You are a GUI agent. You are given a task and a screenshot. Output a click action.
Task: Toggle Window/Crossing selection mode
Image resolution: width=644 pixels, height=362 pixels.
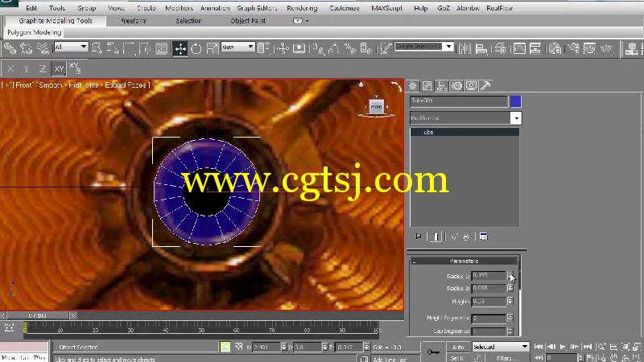click(x=145, y=48)
